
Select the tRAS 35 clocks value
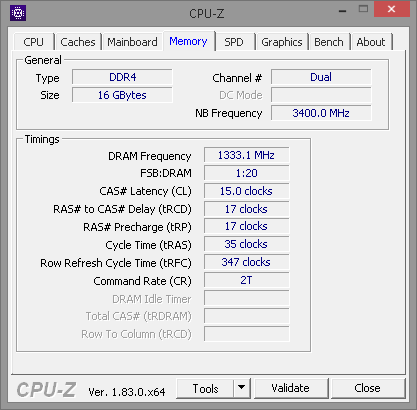(246, 245)
